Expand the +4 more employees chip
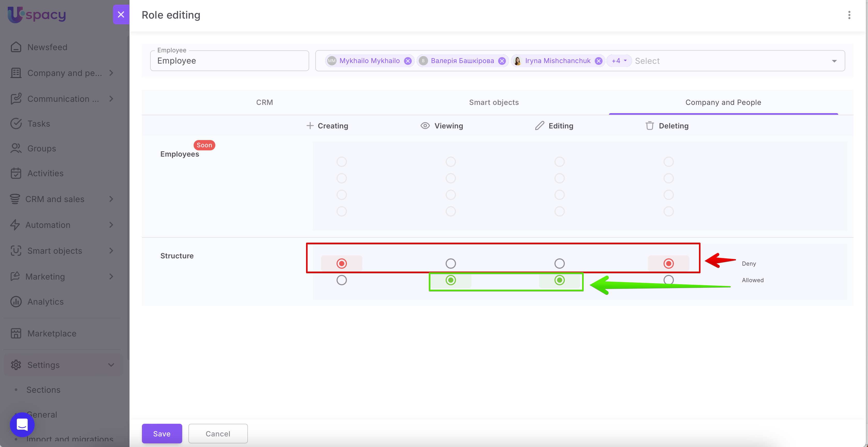 pyautogui.click(x=619, y=61)
